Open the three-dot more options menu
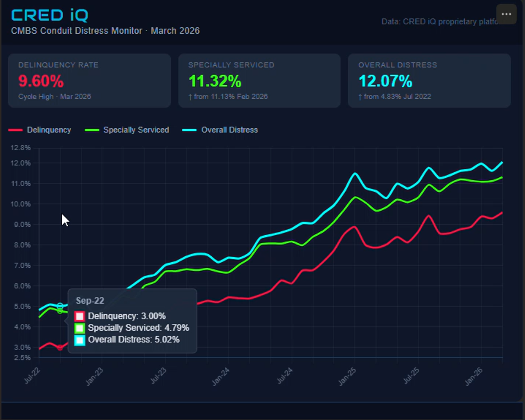Image resolution: width=525 pixels, height=420 pixels. click(506, 14)
